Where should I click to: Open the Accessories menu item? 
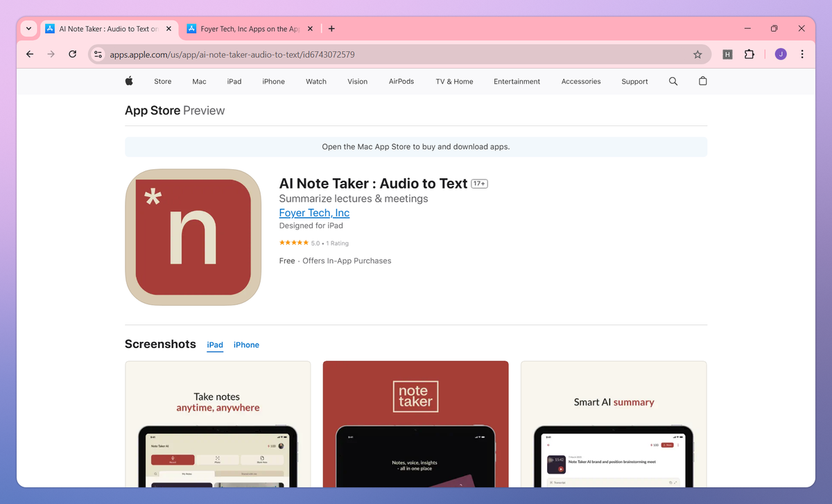click(x=581, y=82)
